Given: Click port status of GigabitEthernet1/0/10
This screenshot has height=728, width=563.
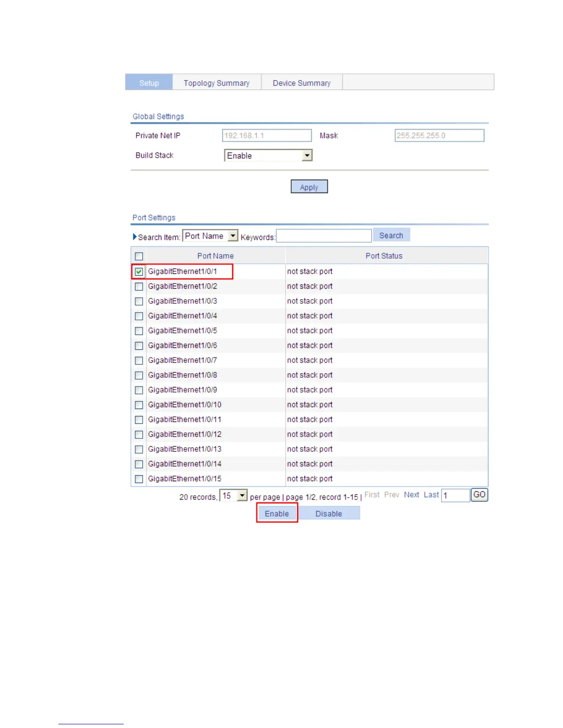Looking at the screenshot, I should (x=310, y=405).
